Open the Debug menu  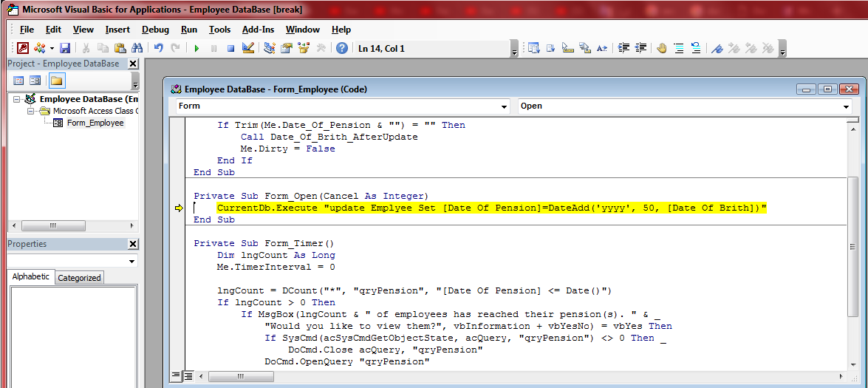tap(155, 30)
